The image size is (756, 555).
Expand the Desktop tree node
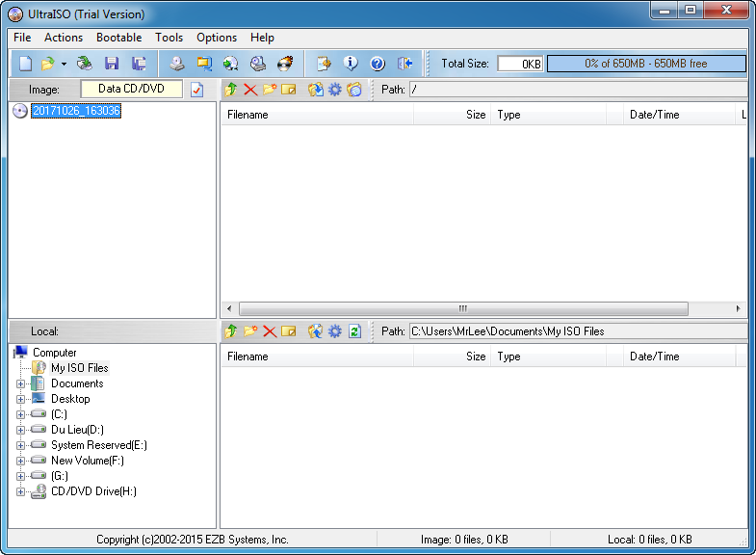pos(21,399)
